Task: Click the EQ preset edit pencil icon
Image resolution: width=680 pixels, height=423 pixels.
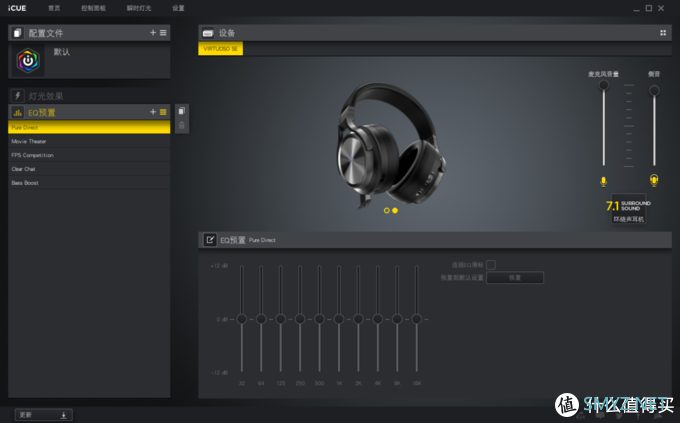Action: point(210,239)
